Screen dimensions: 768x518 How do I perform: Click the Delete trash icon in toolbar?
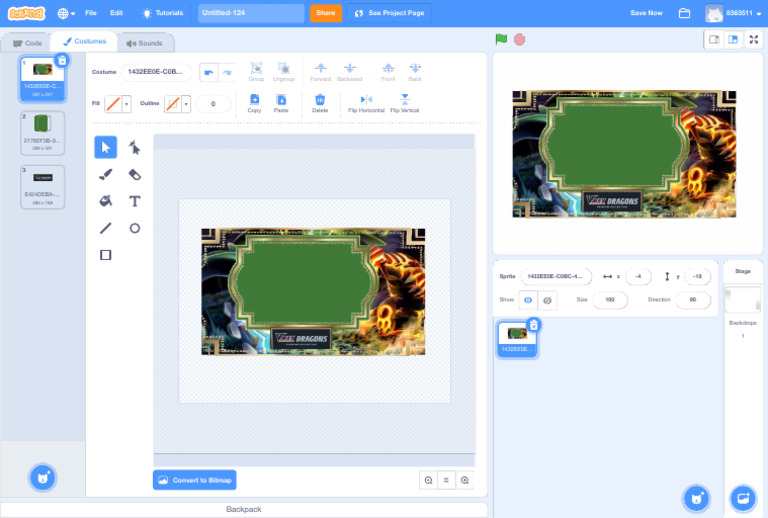point(320,103)
